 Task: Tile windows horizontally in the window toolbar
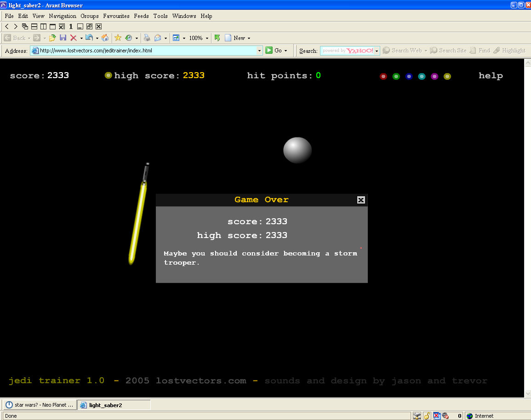click(x=34, y=26)
